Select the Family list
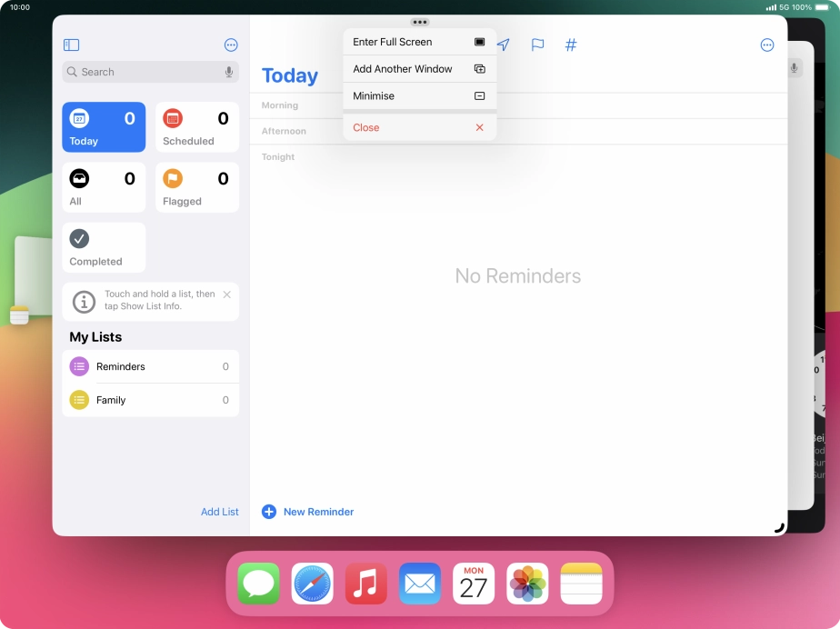840x629 pixels. coord(150,400)
